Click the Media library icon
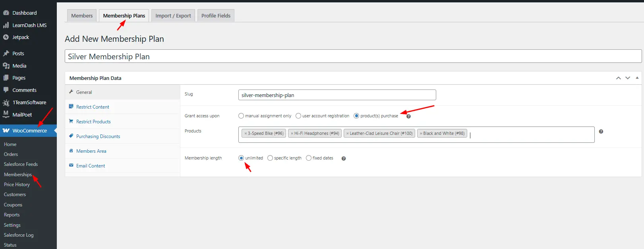The height and width of the screenshot is (249, 644). click(6, 66)
